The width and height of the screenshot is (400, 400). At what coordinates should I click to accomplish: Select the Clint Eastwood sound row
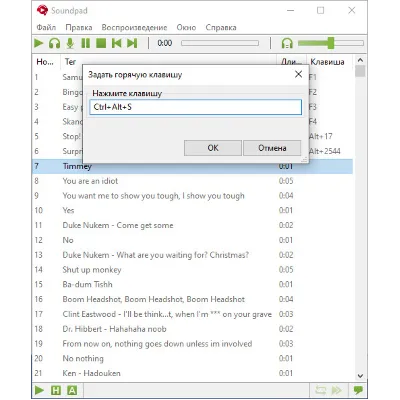193,314
